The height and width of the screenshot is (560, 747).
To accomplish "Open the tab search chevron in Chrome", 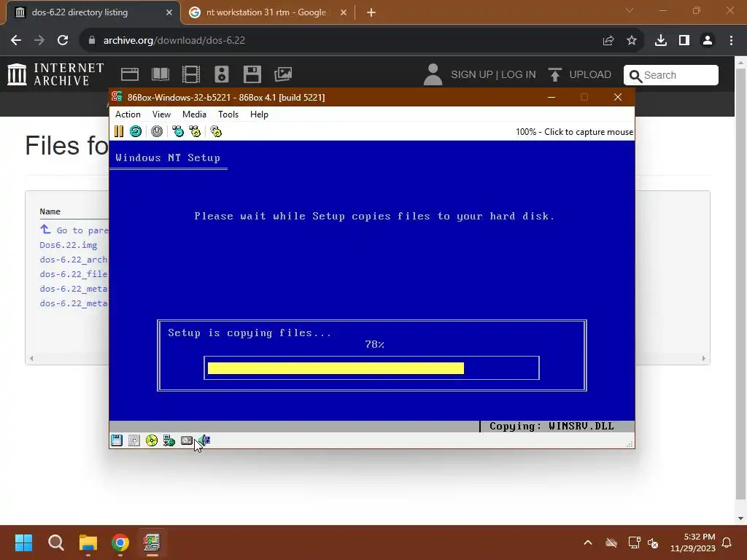I will (630, 10).
